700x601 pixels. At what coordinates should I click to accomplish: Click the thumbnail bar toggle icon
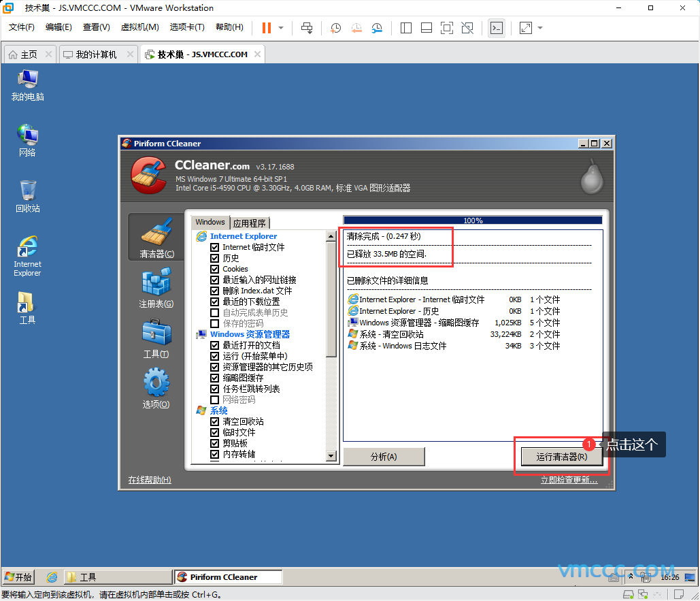pos(427,28)
